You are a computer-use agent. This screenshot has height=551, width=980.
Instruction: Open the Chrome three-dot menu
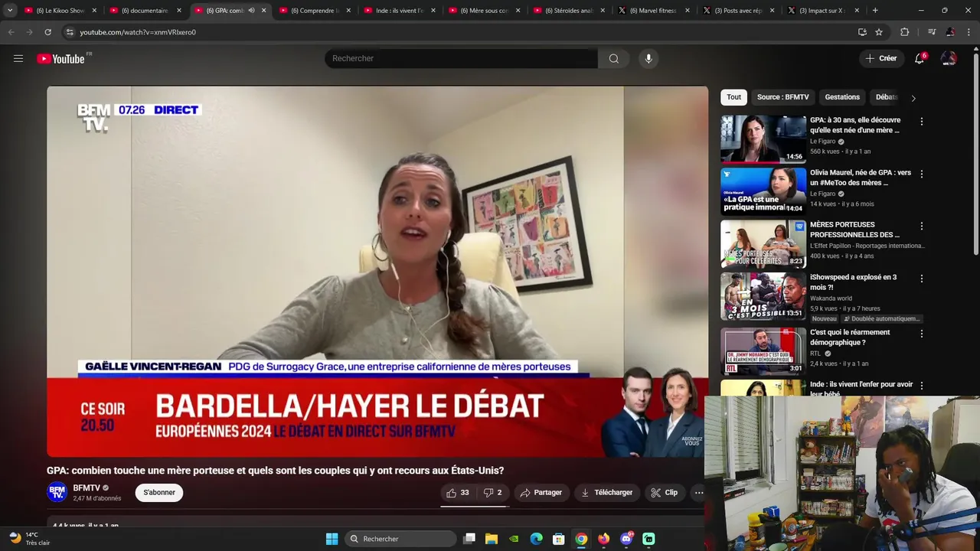pyautogui.click(x=969, y=32)
